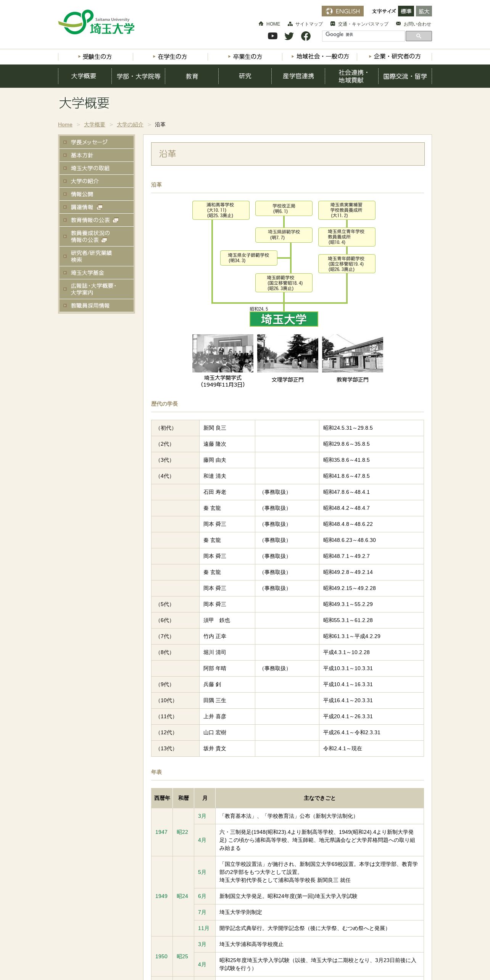Click the 大学の紹介 breadcrumb link

pos(130,125)
